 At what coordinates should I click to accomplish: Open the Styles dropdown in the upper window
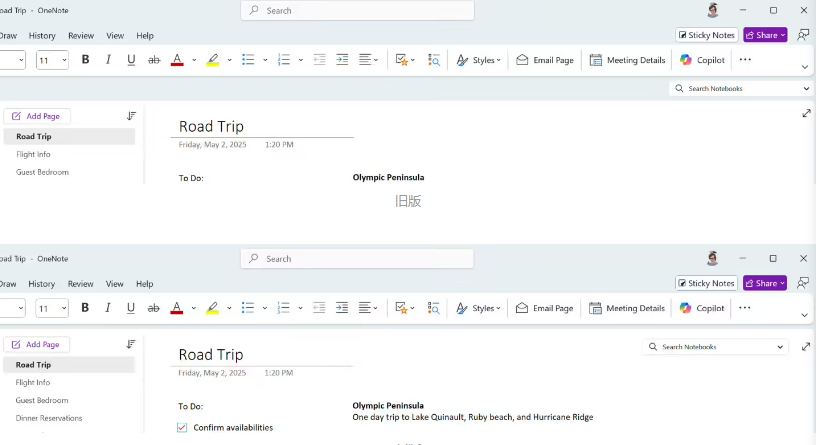(x=477, y=60)
